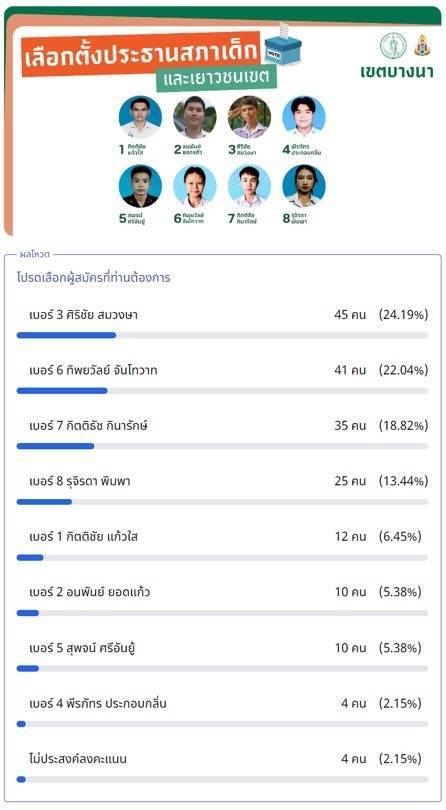Click the green และเยาวชนเขต subtitle banner

[x=216, y=79]
